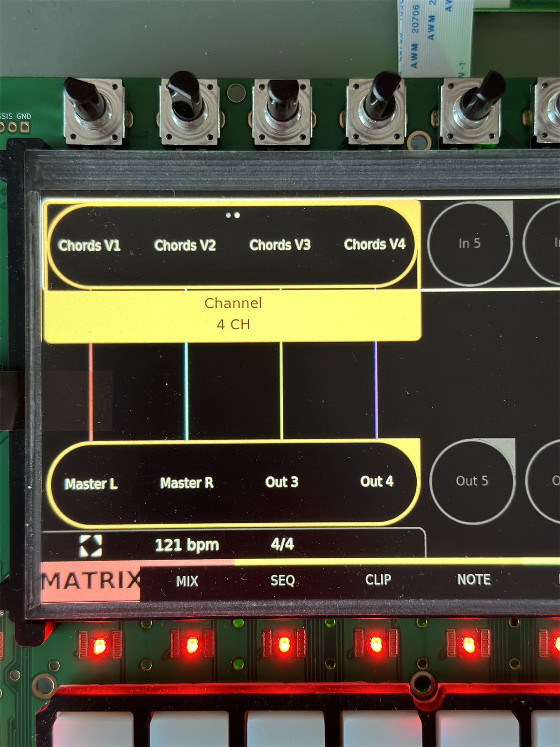This screenshot has width=560, height=747.
Task: Tap the yellow Chords V3 routing line
Action: pos(281,390)
